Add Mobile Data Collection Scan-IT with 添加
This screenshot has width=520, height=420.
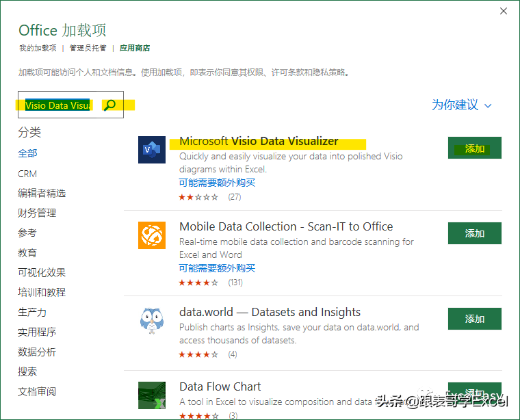click(475, 233)
